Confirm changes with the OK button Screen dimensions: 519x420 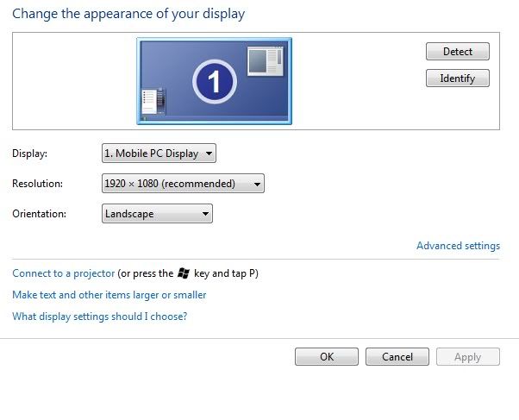click(327, 357)
